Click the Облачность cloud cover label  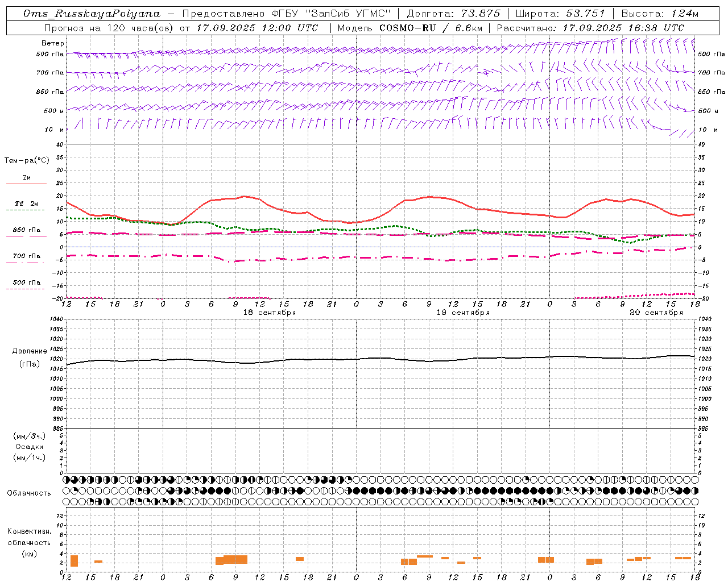click(29, 493)
